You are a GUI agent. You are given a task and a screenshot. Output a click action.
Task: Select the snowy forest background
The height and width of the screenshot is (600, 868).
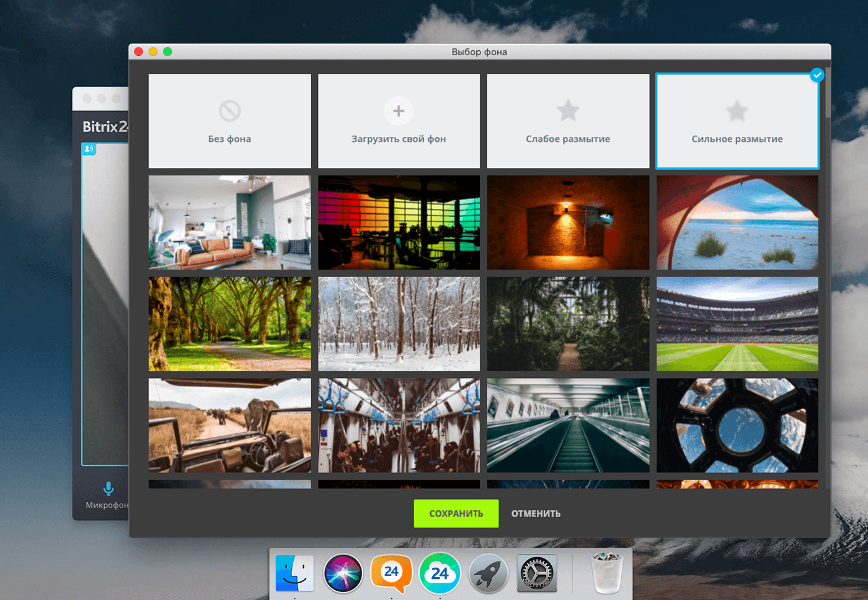pos(399,324)
